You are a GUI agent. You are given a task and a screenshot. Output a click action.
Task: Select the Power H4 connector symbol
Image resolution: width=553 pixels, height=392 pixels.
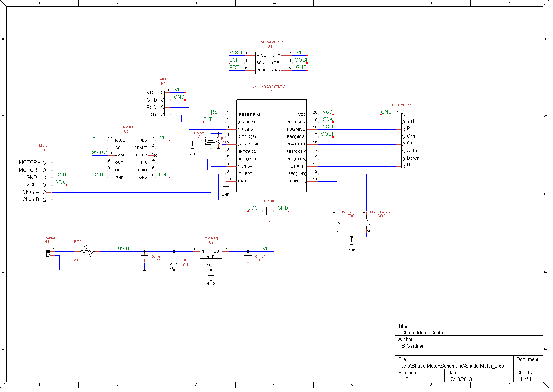tap(48, 253)
